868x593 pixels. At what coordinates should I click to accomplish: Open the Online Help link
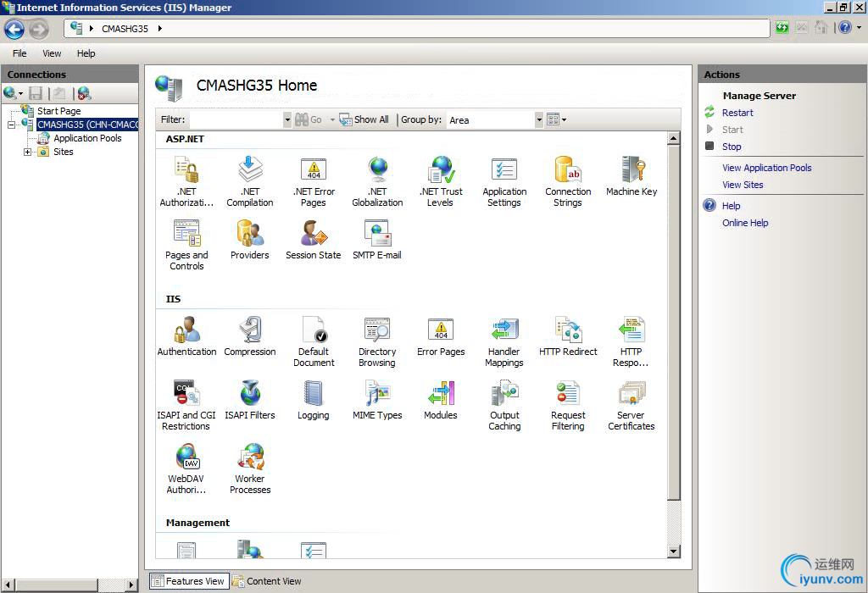coord(745,223)
